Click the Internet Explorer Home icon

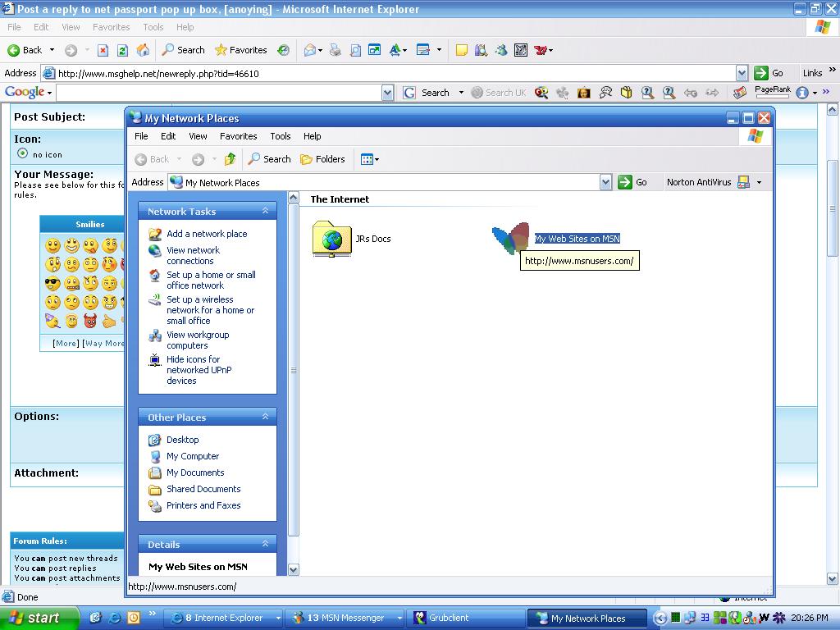tap(142, 50)
